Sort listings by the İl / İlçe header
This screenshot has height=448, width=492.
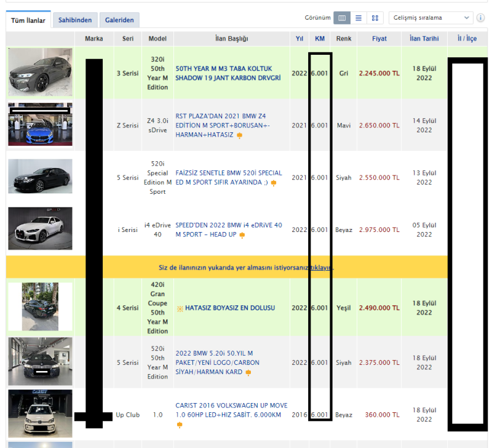[x=467, y=38]
